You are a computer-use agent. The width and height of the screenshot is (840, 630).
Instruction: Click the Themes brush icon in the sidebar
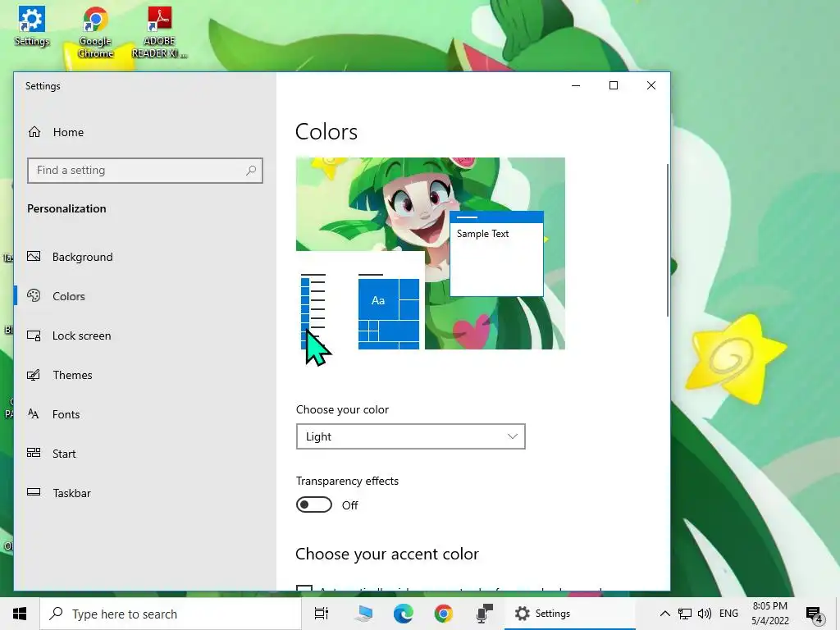click(x=34, y=374)
